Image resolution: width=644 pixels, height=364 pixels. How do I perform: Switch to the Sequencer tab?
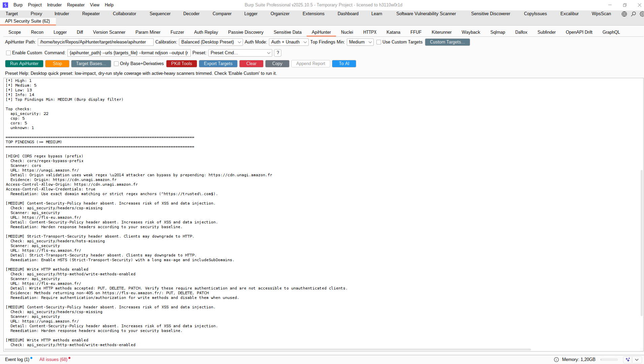point(160,14)
